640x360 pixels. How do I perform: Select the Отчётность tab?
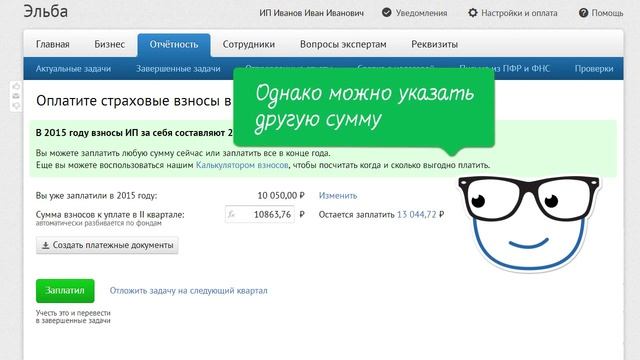point(174,44)
